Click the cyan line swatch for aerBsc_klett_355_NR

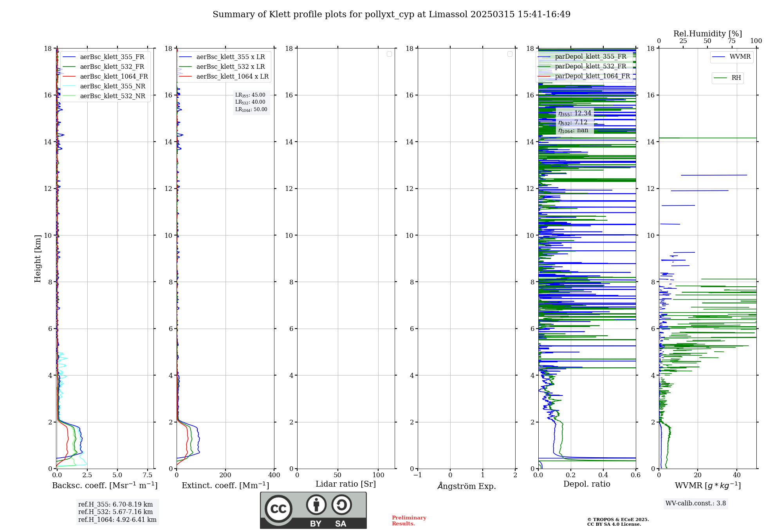(x=69, y=86)
